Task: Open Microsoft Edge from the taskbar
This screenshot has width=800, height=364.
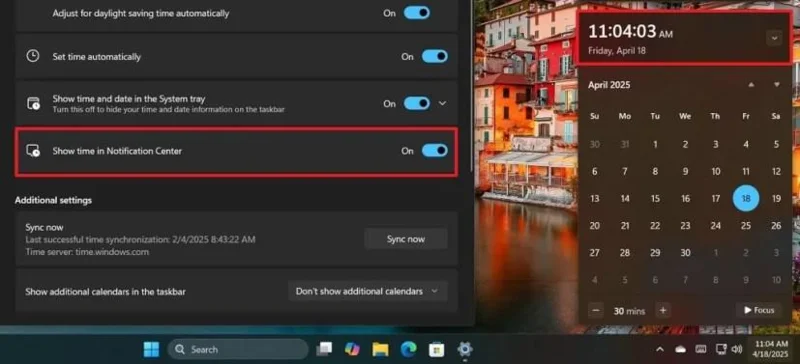Action: tap(408, 349)
